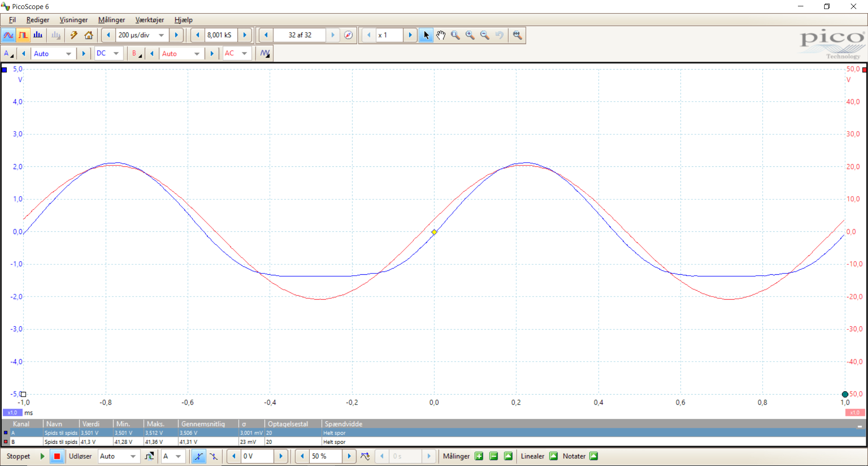
Task: Open trigger delay waveform icon
Action: click(x=365, y=457)
